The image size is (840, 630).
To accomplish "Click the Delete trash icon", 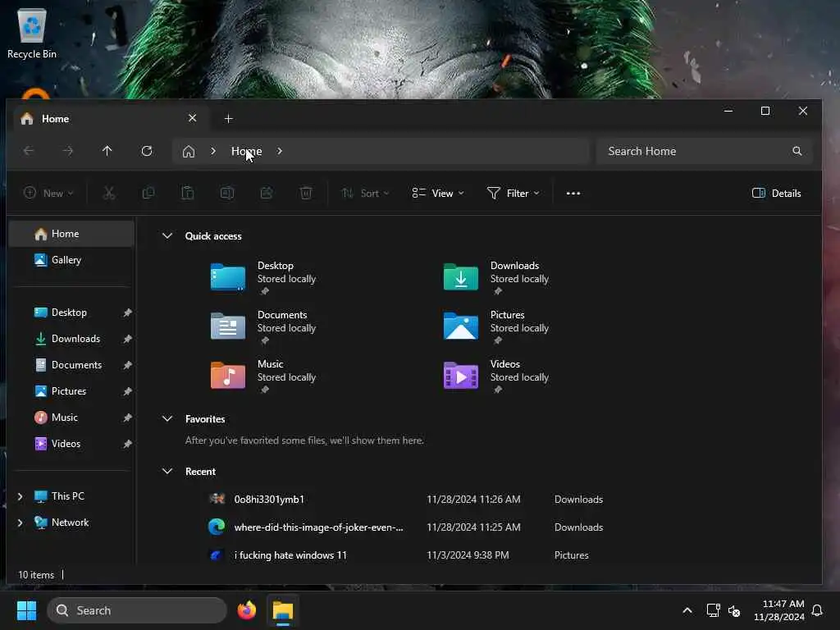I will (306, 193).
